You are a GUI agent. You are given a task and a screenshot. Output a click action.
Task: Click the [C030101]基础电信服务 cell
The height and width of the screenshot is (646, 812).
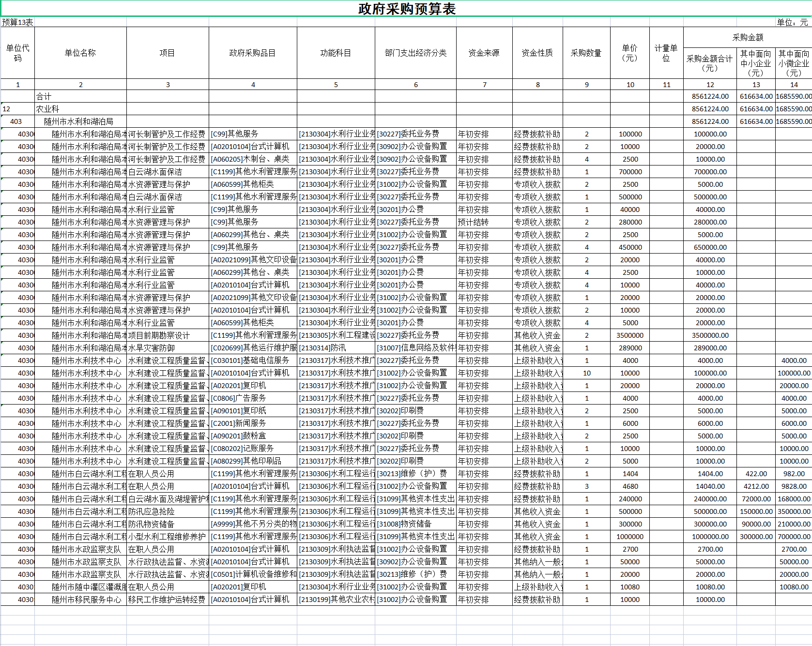pos(253,361)
